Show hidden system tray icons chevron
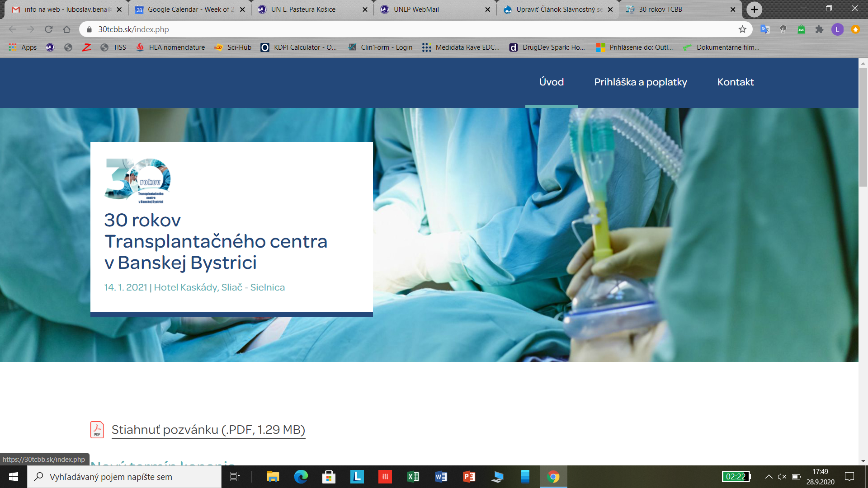Image resolution: width=868 pixels, height=488 pixels. pyautogui.click(x=769, y=477)
